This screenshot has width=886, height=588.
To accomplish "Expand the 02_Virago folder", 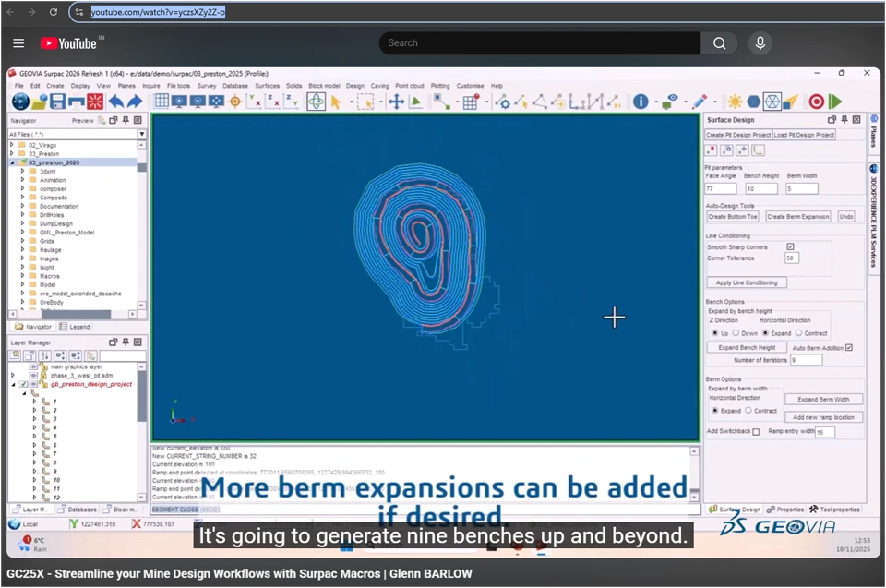I will point(12,145).
